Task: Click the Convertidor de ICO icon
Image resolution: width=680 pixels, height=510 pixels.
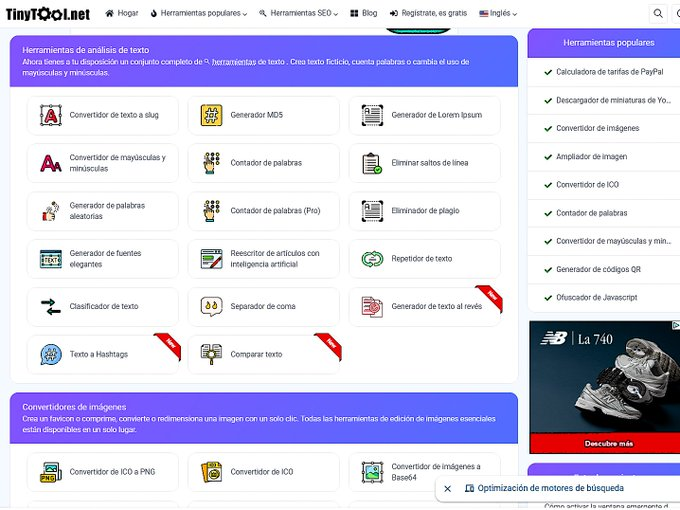Action: (211, 472)
